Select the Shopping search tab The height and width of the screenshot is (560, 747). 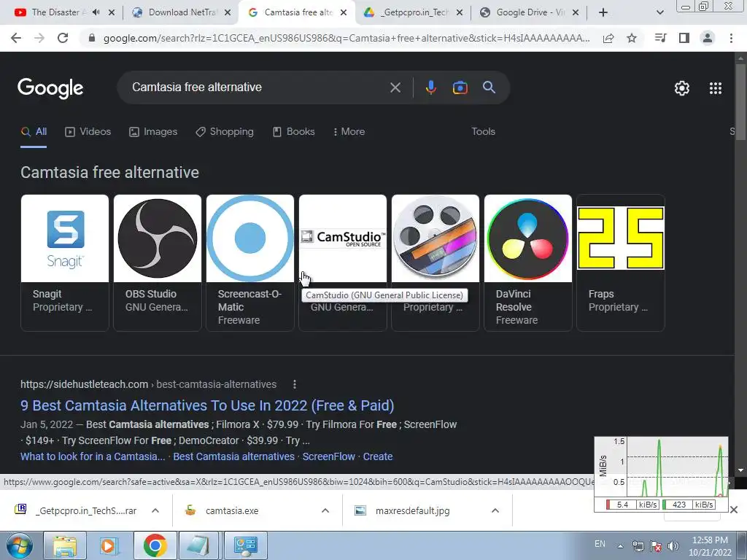(225, 131)
